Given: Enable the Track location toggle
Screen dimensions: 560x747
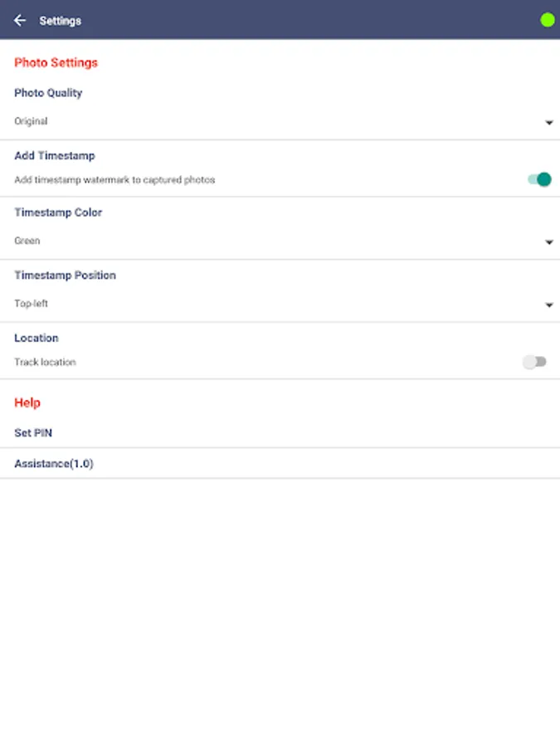Looking at the screenshot, I should 535,362.
